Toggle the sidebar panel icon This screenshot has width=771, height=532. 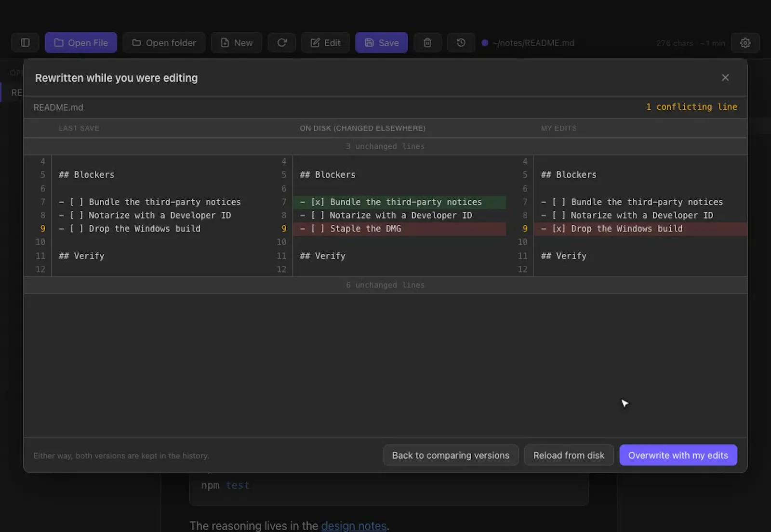(x=25, y=43)
